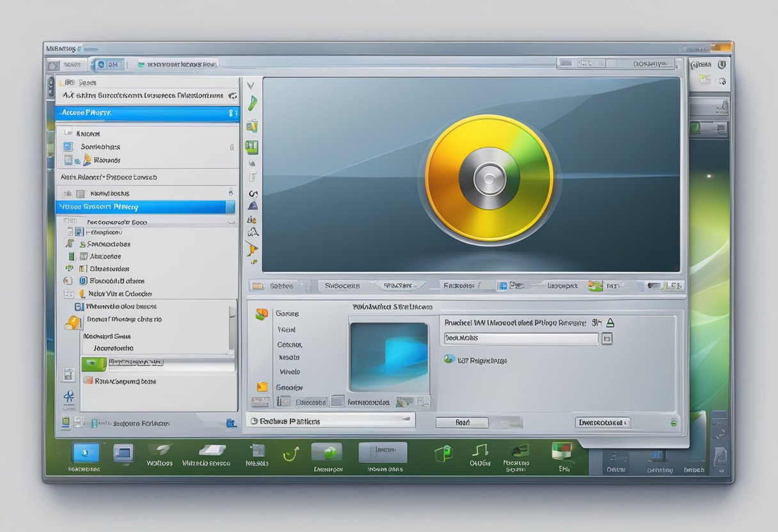Click the large yellow-green disc icon
The width and height of the screenshot is (778, 532).
(489, 180)
